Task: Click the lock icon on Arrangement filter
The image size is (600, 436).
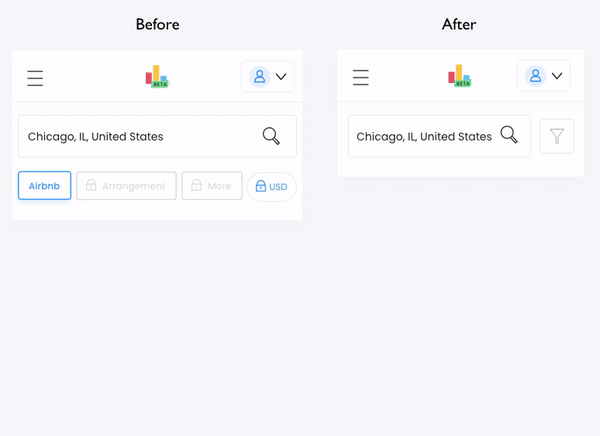Action: [x=91, y=186]
